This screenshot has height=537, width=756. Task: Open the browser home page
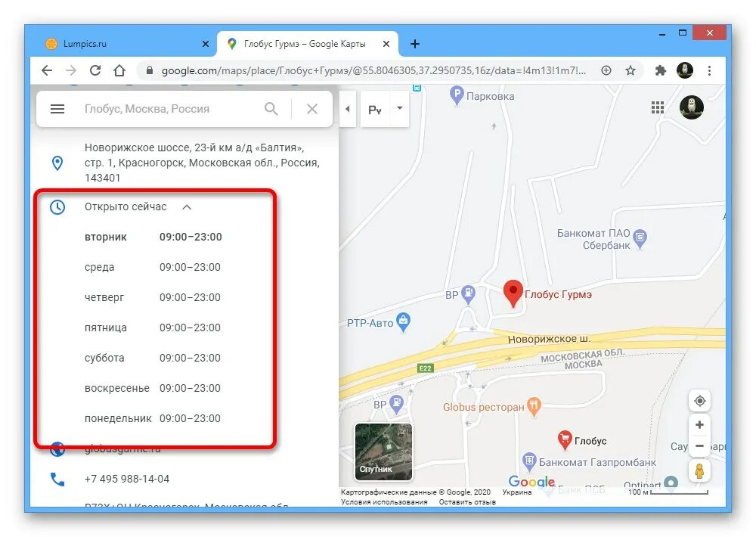(119, 70)
